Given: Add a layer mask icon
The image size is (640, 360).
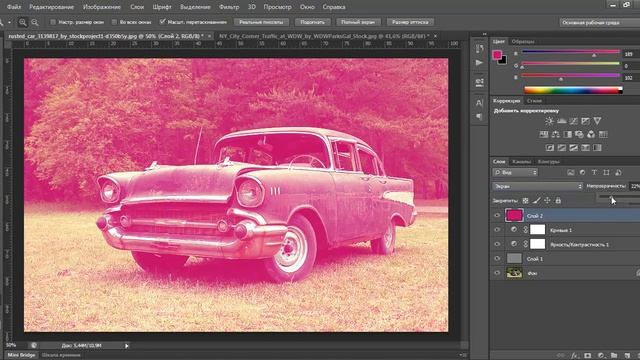Looking at the screenshot, I should pos(587,356).
